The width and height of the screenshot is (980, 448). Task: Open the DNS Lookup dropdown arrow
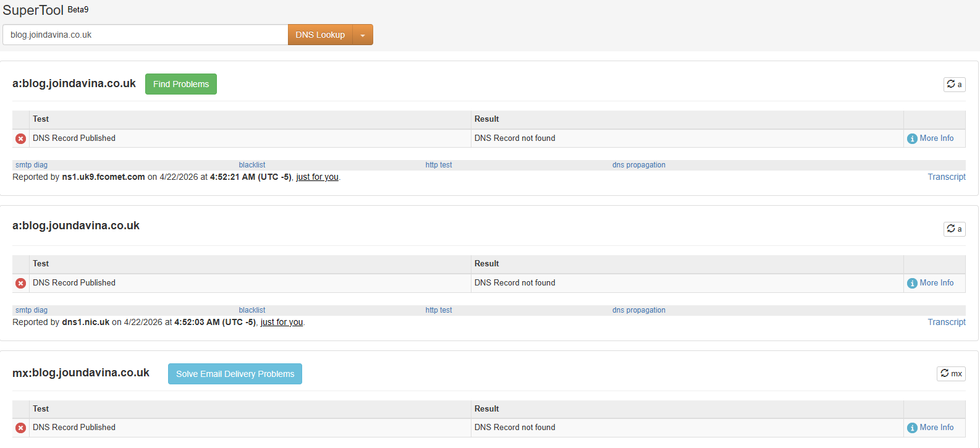pos(363,35)
